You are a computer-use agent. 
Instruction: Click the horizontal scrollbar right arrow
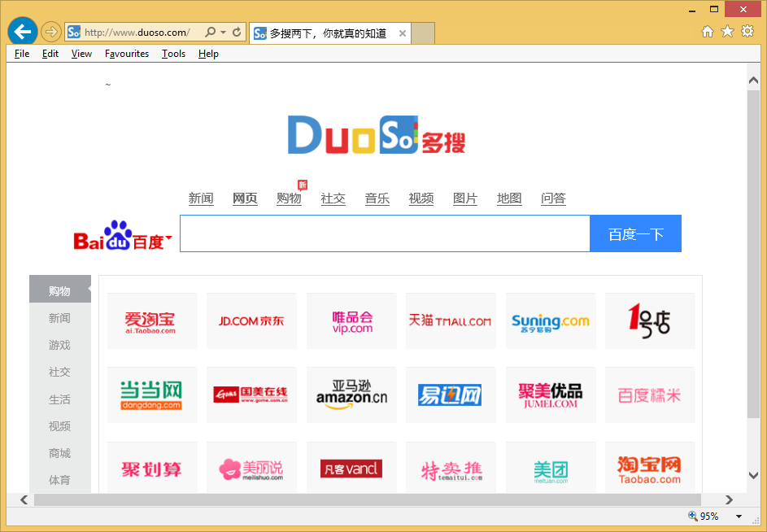point(729,499)
